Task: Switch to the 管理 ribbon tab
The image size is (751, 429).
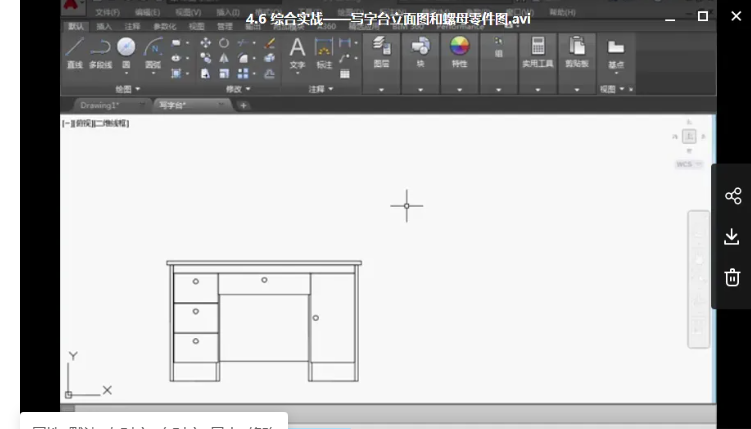Action: point(225,26)
